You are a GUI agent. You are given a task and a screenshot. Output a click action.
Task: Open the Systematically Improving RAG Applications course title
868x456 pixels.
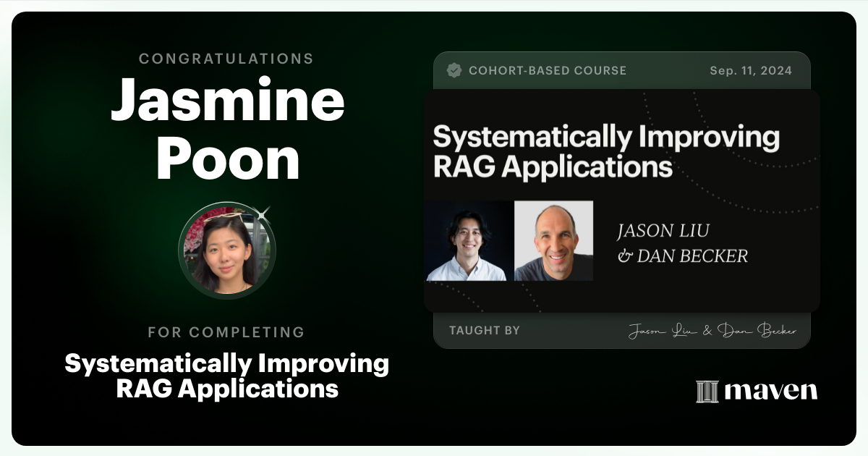click(606, 150)
